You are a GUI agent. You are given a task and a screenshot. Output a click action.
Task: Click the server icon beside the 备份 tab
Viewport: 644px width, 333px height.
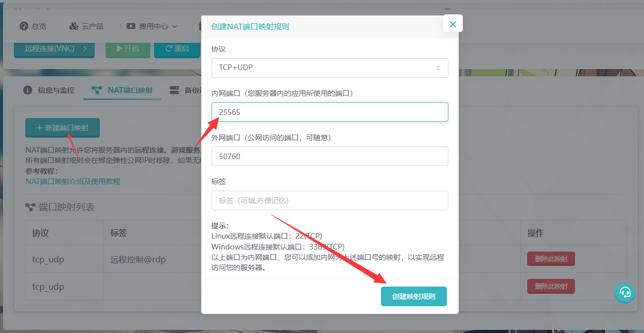coord(174,90)
